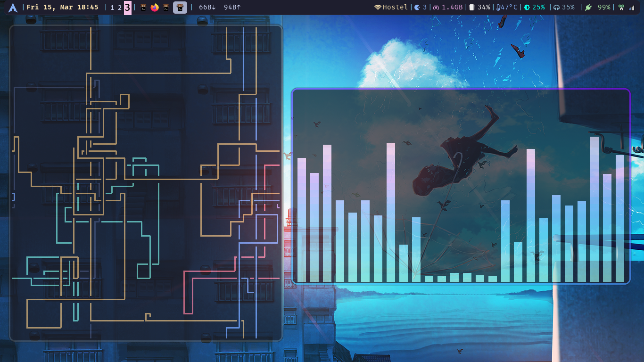Click the 66B download speed indicator
Screen dimensions: 644x362
[x=207, y=8]
